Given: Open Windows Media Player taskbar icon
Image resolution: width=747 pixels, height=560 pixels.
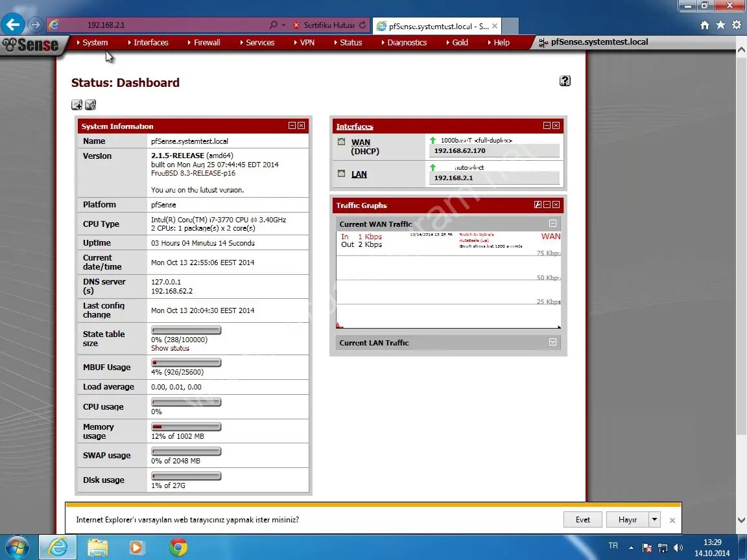Looking at the screenshot, I should [136, 548].
